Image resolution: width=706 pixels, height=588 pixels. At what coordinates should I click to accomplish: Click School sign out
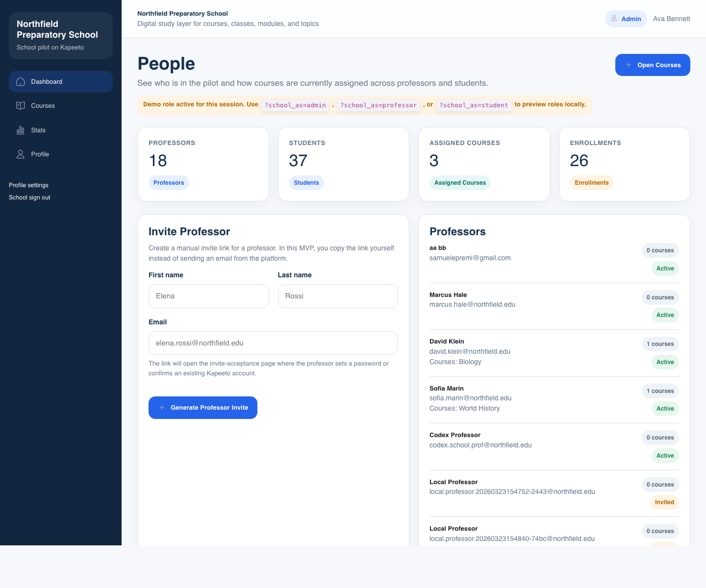[x=29, y=197]
